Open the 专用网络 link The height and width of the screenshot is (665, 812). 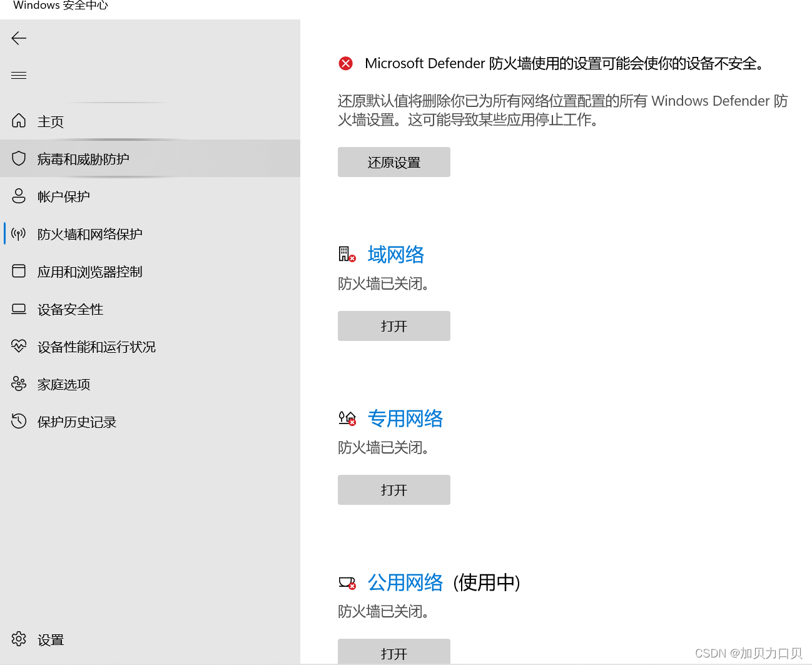tap(405, 419)
